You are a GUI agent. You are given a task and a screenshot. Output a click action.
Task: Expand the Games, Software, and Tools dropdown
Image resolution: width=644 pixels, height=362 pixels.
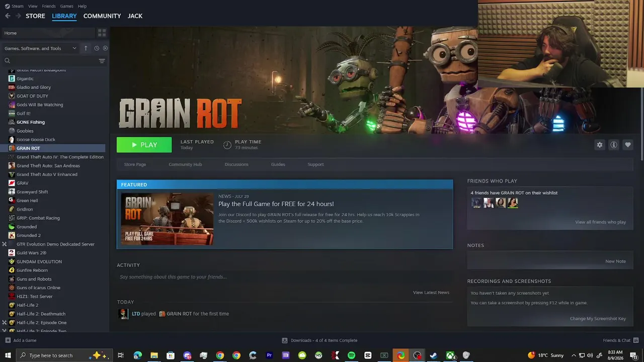click(40, 48)
